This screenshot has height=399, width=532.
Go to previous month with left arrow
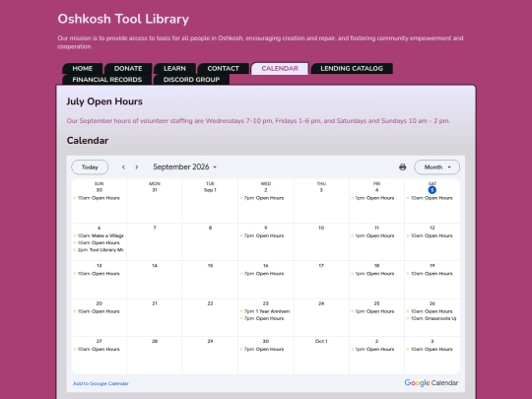coord(123,166)
